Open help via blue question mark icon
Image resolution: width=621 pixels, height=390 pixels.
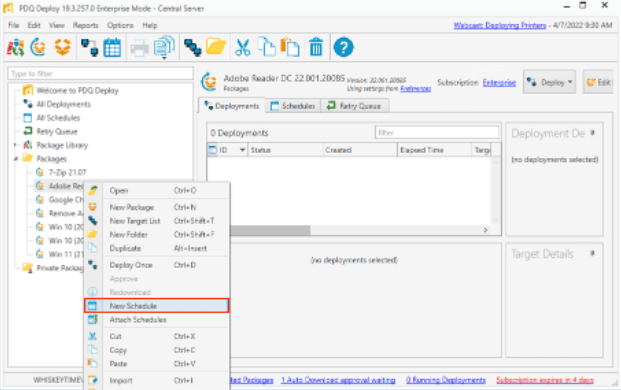(343, 48)
